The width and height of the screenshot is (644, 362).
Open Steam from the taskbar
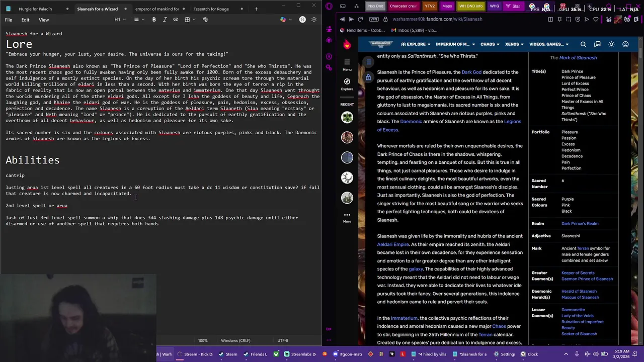(x=228, y=354)
